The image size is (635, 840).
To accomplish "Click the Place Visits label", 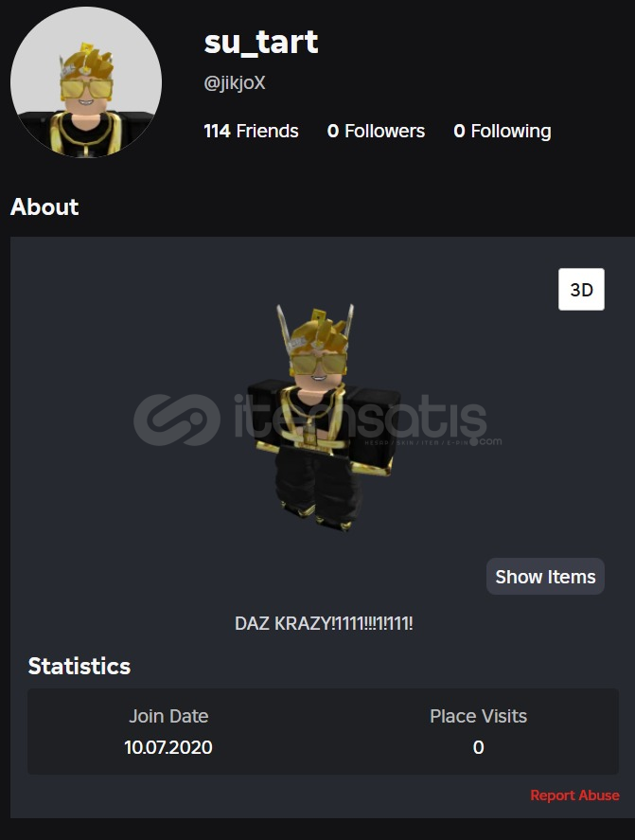I will [478, 716].
